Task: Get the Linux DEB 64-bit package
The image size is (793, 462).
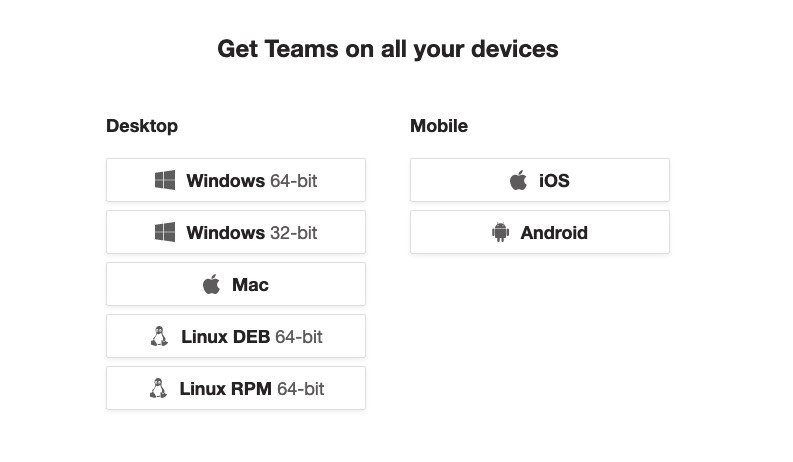Action: pyautogui.click(x=236, y=336)
